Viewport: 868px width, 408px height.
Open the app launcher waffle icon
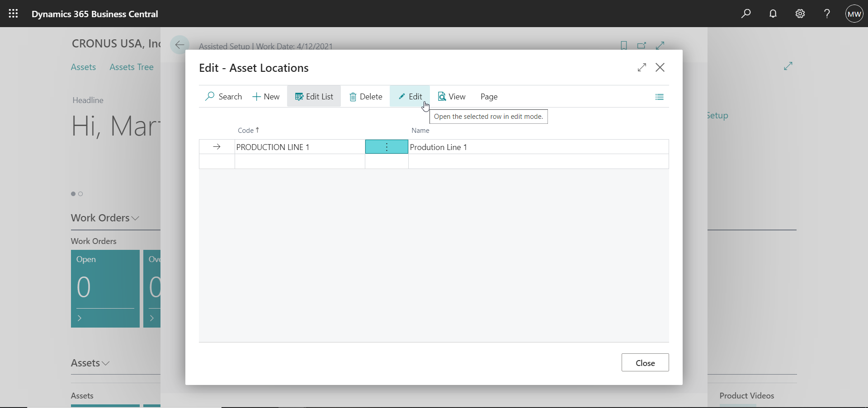[x=14, y=14]
